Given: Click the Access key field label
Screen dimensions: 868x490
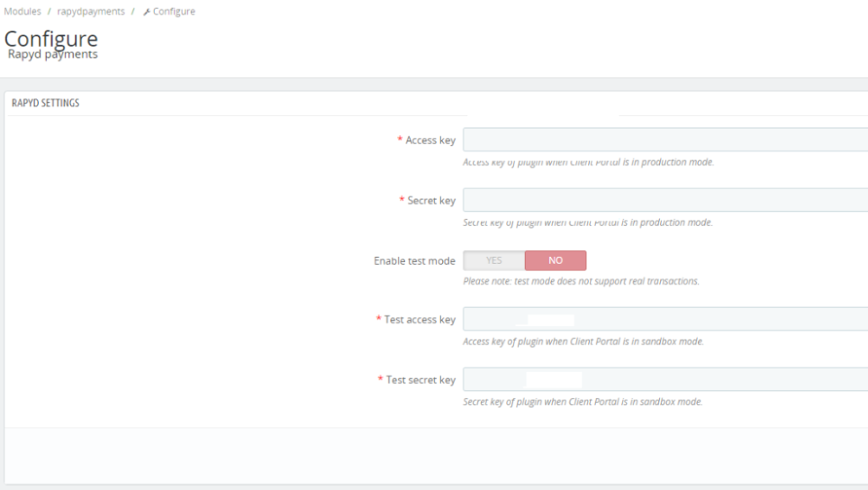Looking at the screenshot, I should [429, 141].
